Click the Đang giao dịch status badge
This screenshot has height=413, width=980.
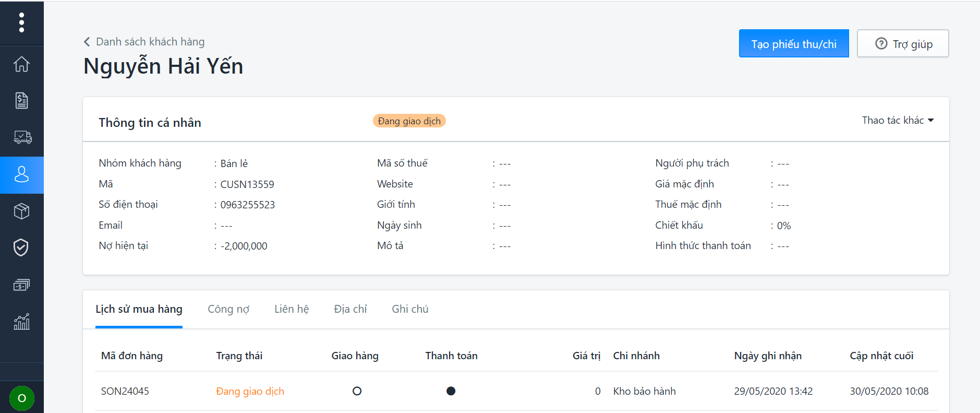click(x=409, y=121)
